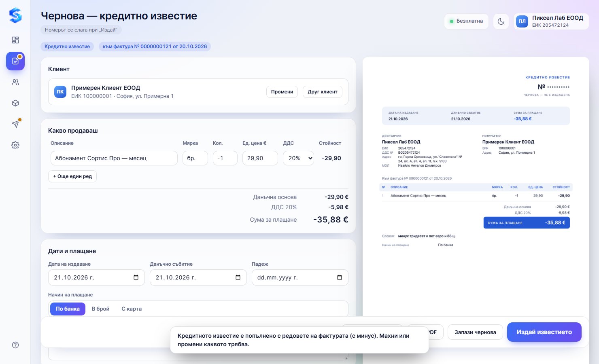This screenshot has height=364, width=599.
Task: Click the Промени client button
Action: 282,92
